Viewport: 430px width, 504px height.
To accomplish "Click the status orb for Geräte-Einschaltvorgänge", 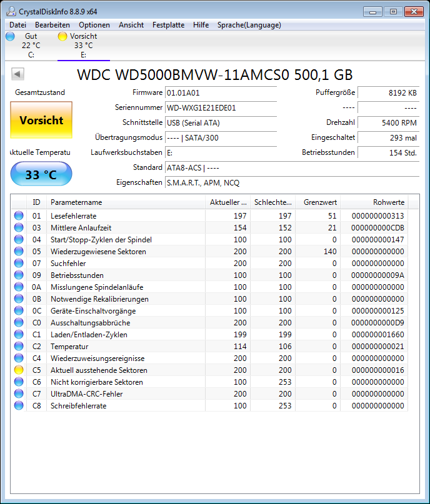I will [19, 311].
